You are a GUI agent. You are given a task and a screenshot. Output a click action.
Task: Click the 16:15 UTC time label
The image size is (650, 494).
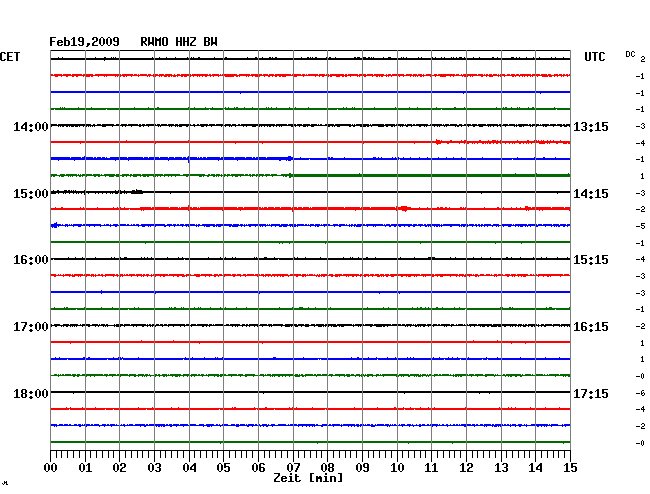(x=591, y=327)
